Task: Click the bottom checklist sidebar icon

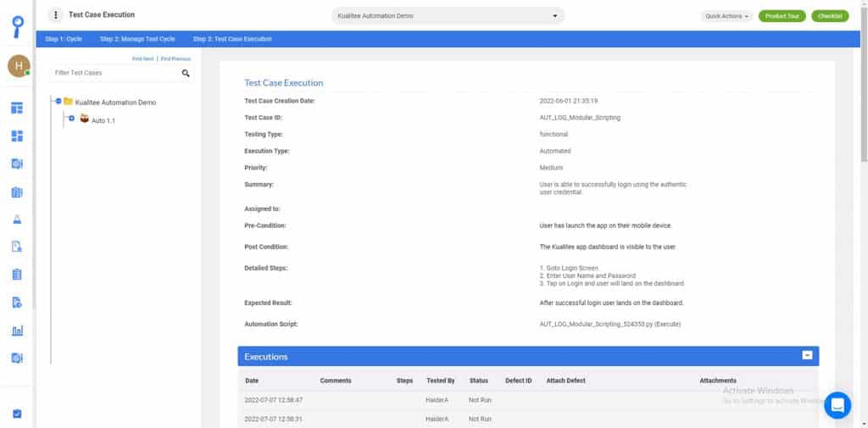Action: tap(17, 414)
